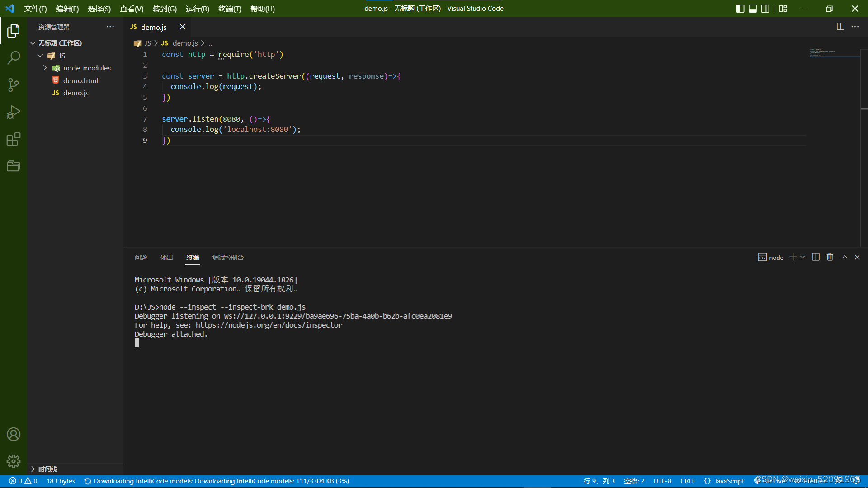Open the Terminal menu in menu bar

(230, 9)
